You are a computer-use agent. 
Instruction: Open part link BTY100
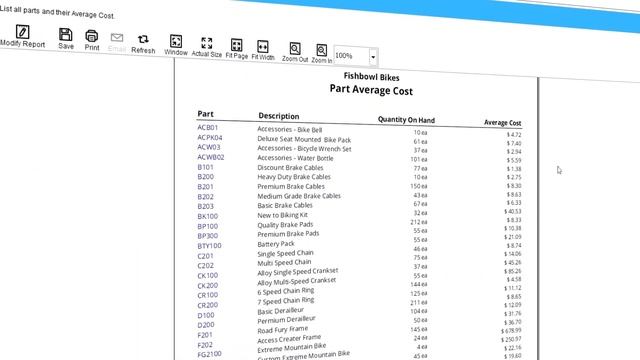tap(209, 246)
